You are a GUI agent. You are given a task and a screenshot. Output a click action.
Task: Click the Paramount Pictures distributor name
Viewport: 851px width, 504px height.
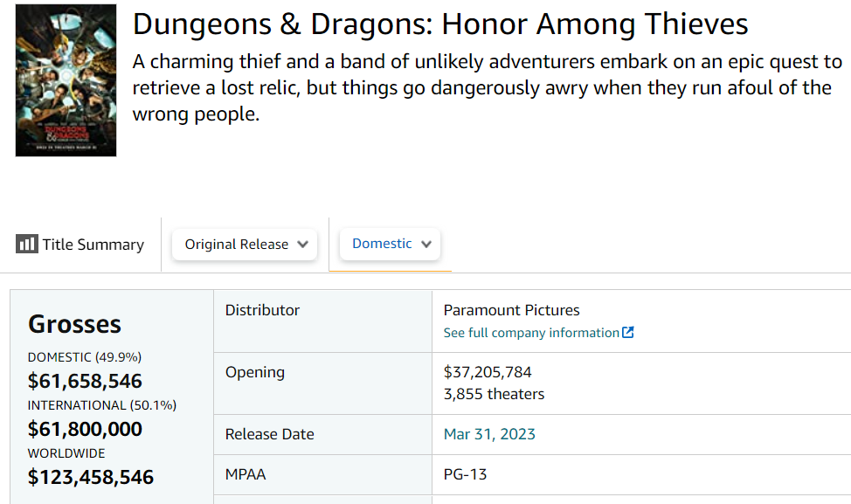[511, 310]
